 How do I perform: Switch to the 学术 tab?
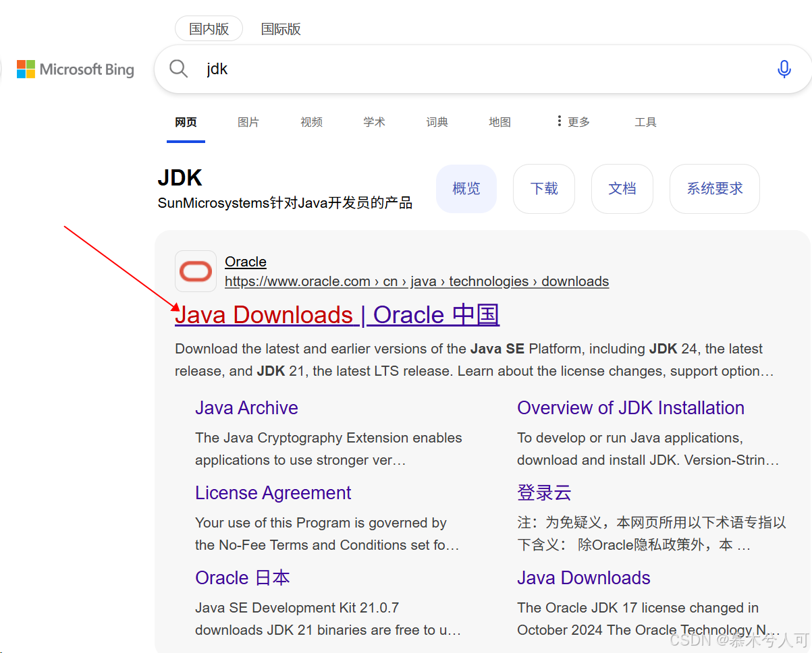(x=374, y=122)
